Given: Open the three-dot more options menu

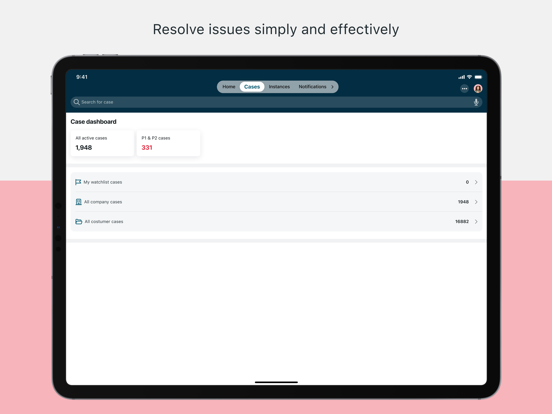Looking at the screenshot, I should 464,89.
